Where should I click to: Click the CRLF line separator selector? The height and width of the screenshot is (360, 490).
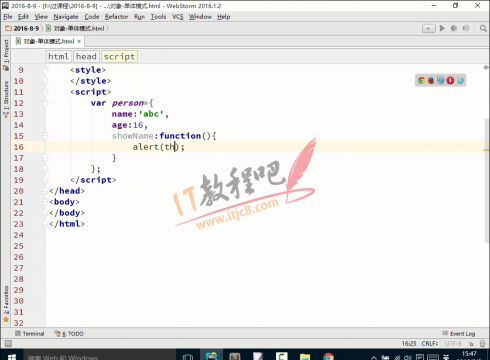(430, 343)
